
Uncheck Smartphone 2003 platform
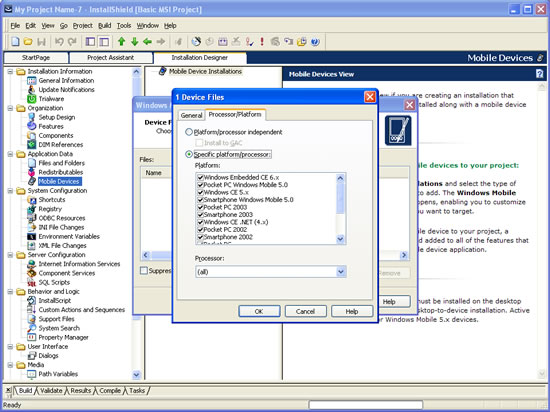pos(200,215)
